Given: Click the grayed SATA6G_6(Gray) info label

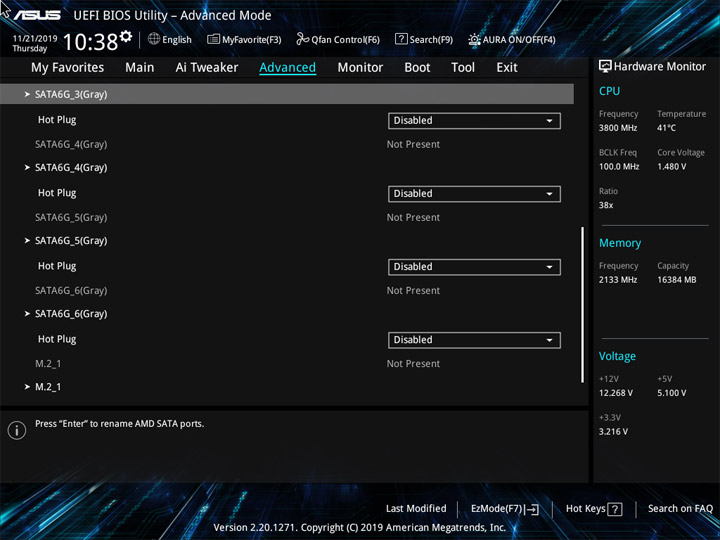Looking at the screenshot, I should [71, 290].
